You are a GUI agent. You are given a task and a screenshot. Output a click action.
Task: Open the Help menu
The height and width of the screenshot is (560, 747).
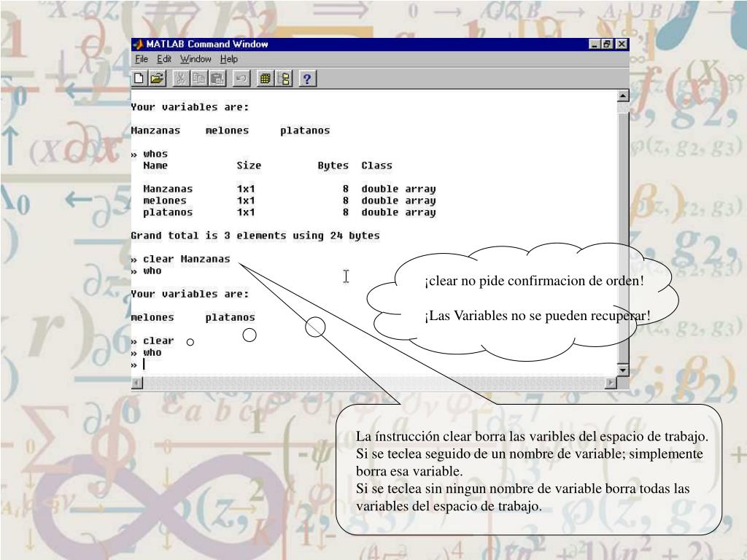(229, 59)
